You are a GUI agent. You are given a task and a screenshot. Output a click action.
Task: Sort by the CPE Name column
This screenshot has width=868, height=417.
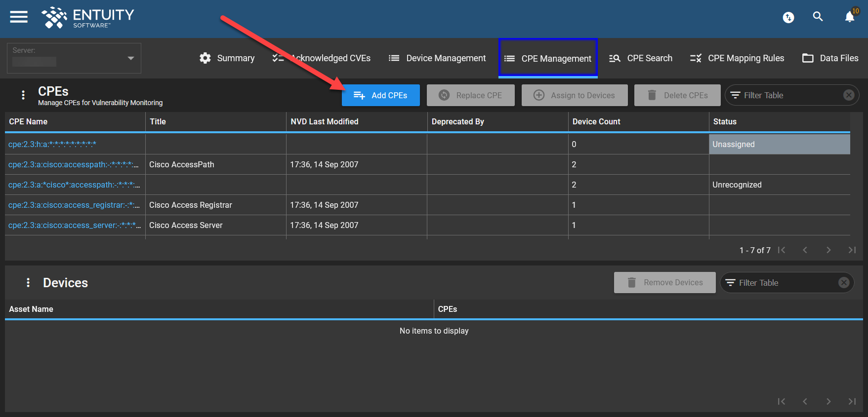[x=75, y=122]
